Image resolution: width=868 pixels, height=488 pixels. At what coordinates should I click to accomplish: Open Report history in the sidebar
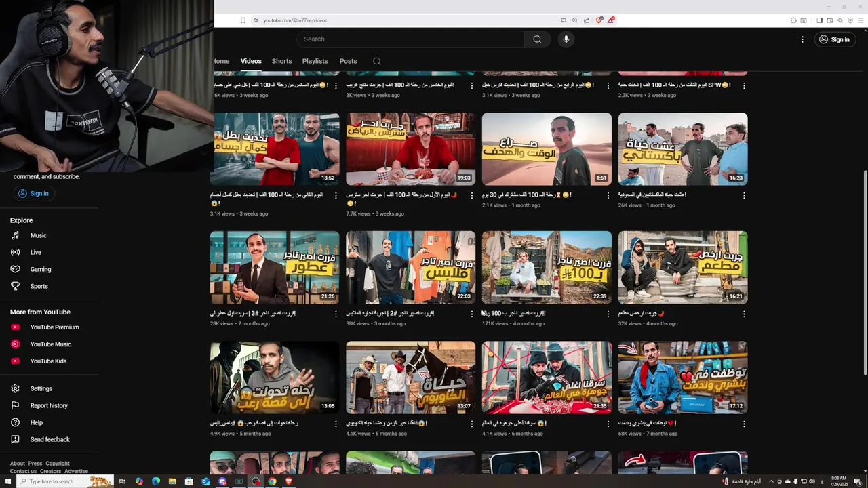(49, 405)
